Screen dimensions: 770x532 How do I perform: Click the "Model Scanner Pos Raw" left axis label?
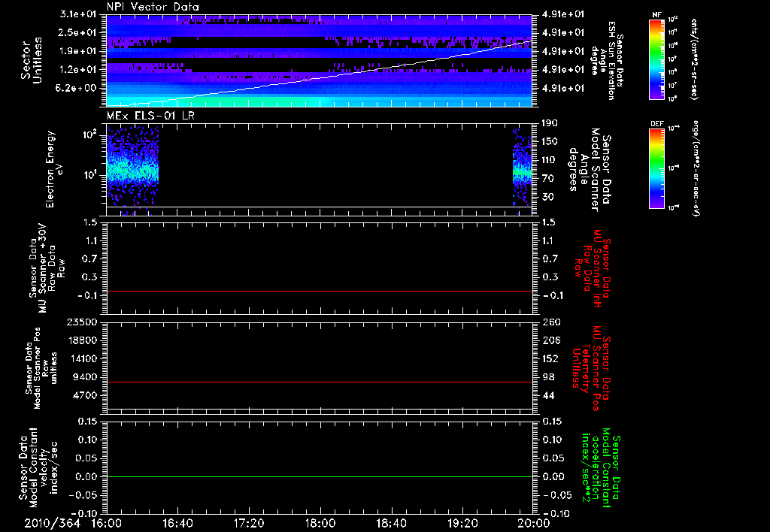pos(42,368)
